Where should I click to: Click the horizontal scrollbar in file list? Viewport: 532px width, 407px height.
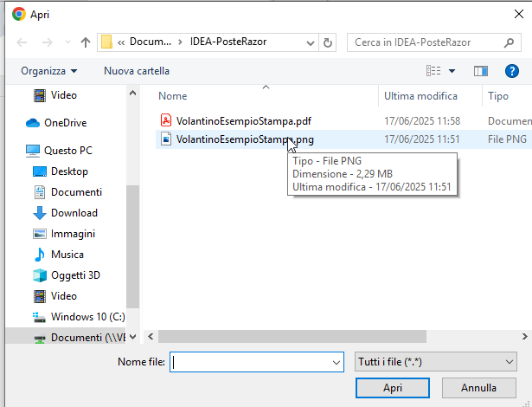[x=285, y=336]
